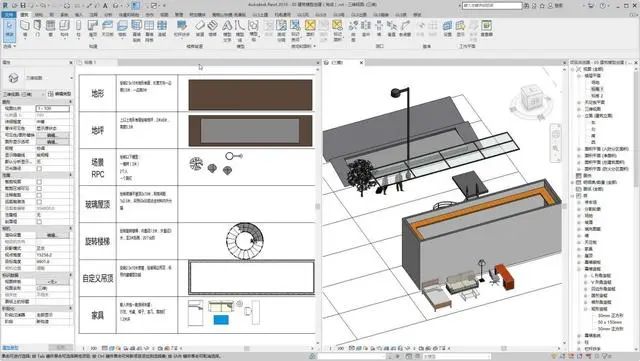Click the Set work plane icon

pyautogui.click(x=447, y=29)
